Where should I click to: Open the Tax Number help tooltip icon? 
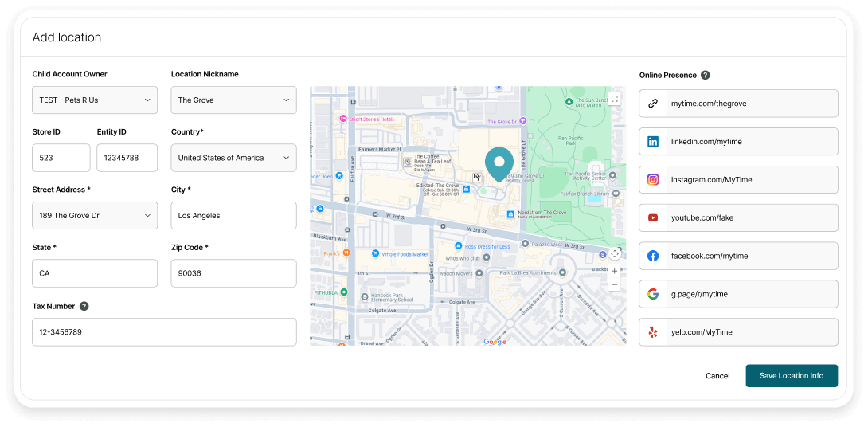tap(84, 306)
